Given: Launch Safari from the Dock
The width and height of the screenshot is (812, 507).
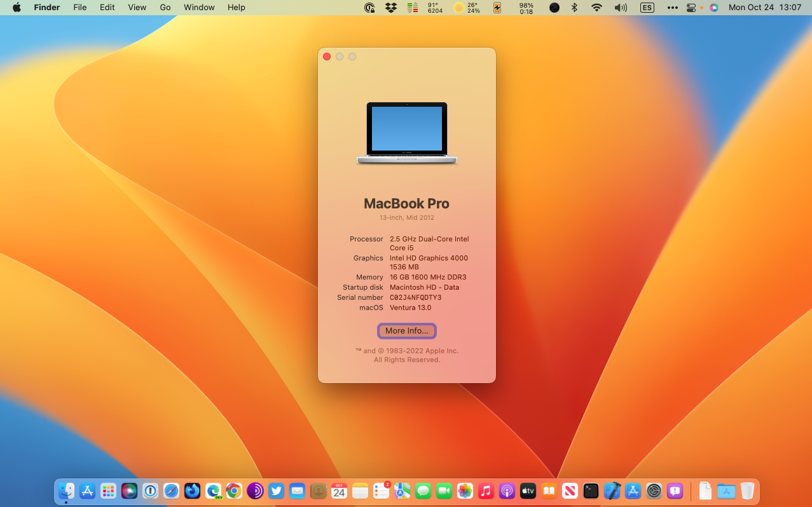Looking at the screenshot, I should click(x=171, y=490).
